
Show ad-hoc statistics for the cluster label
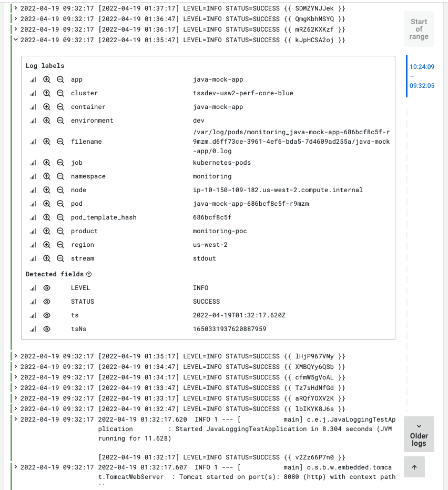33,93
